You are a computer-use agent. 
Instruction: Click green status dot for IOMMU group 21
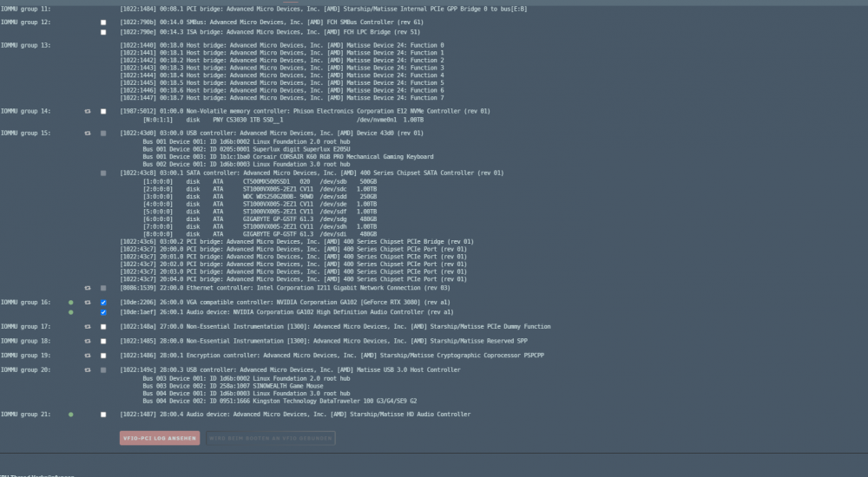pos(71,415)
